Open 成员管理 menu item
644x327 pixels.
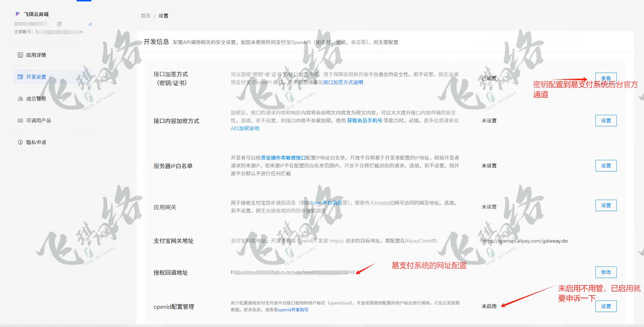point(53,98)
